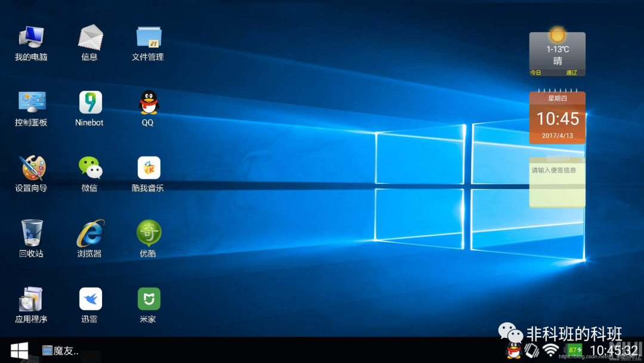Click the Wi-Fi icon in system tray

click(x=550, y=350)
